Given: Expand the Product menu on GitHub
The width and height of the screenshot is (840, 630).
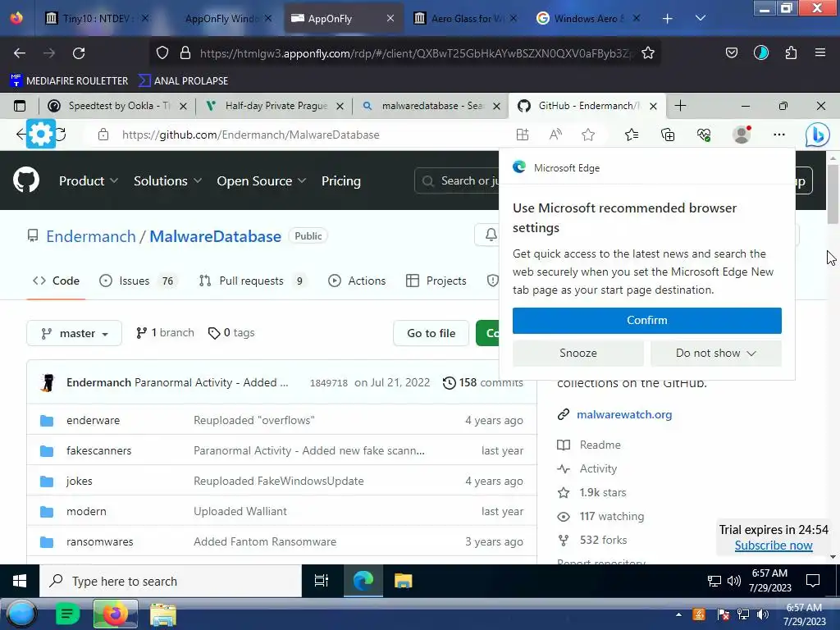Looking at the screenshot, I should [x=89, y=181].
